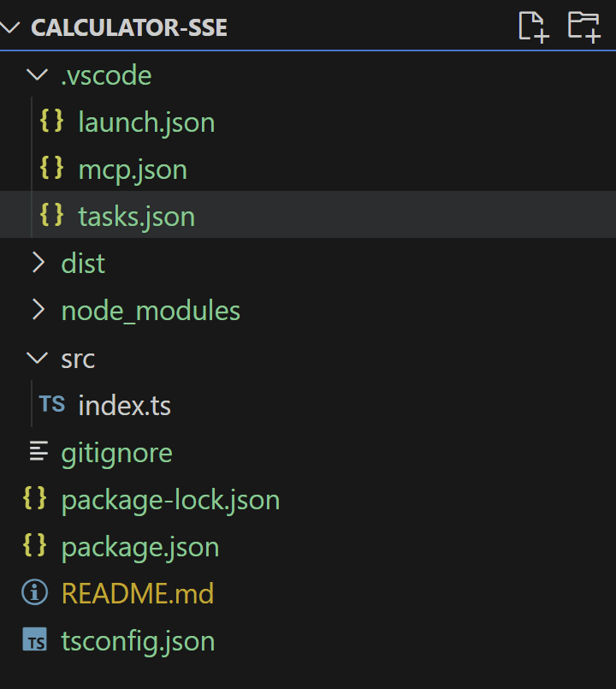
Task: Click the TypeScript icon beside tsconfig.json
Action: coord(35,639)
